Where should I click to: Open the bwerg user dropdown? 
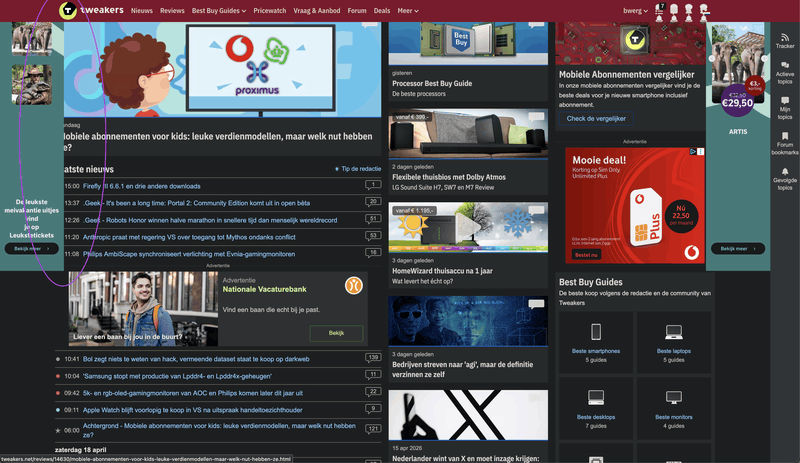(635, 11)
